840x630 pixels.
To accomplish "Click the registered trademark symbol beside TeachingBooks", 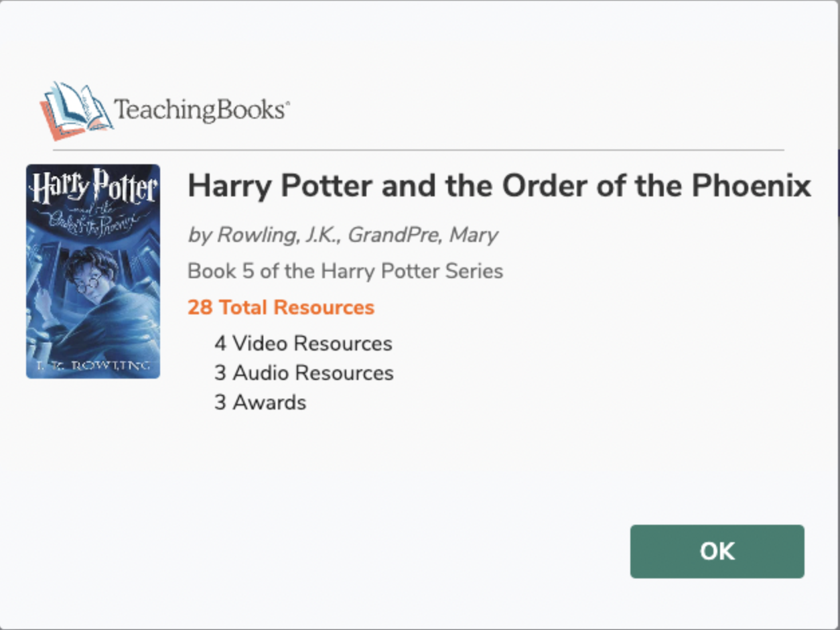I will coord(288,103).
